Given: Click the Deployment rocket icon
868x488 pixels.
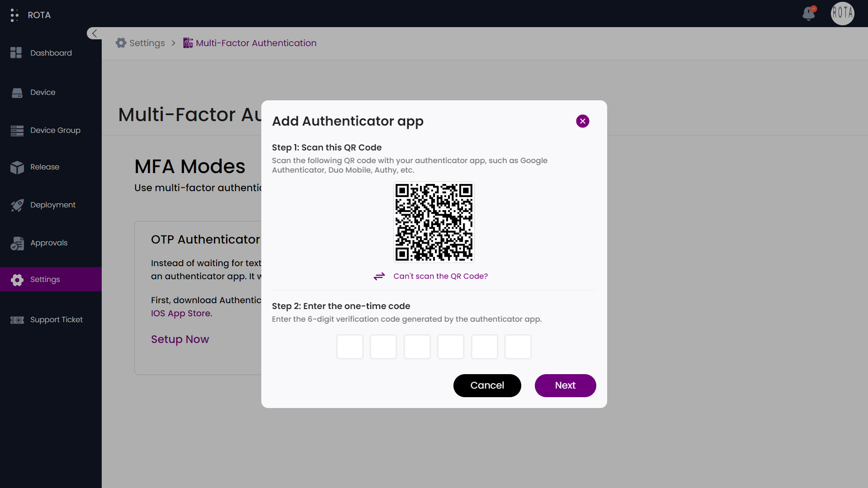Looking at the screenshot, I should pos(17,205).
